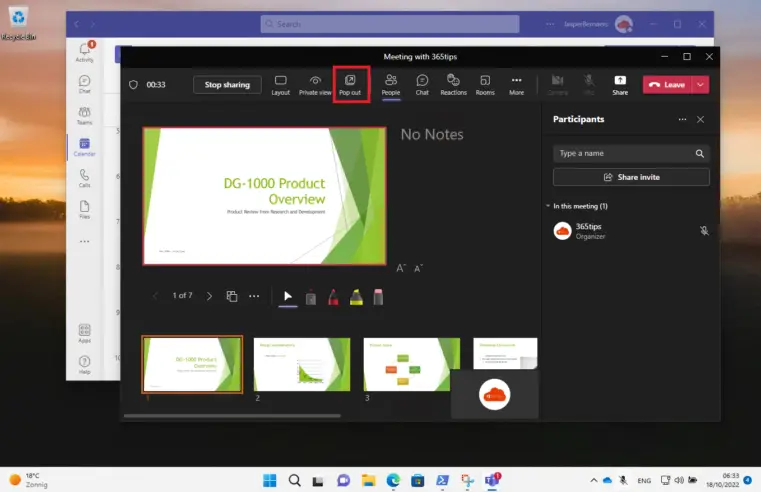Screen dimensions: 761x492
Task: Toggle the Mic in meeting toolbar
Action: [x=589, y=85]
